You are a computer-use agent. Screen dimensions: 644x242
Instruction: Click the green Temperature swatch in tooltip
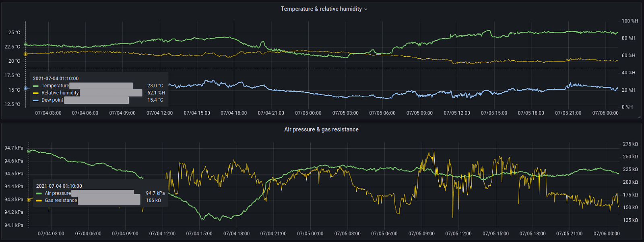pos(36,86)
